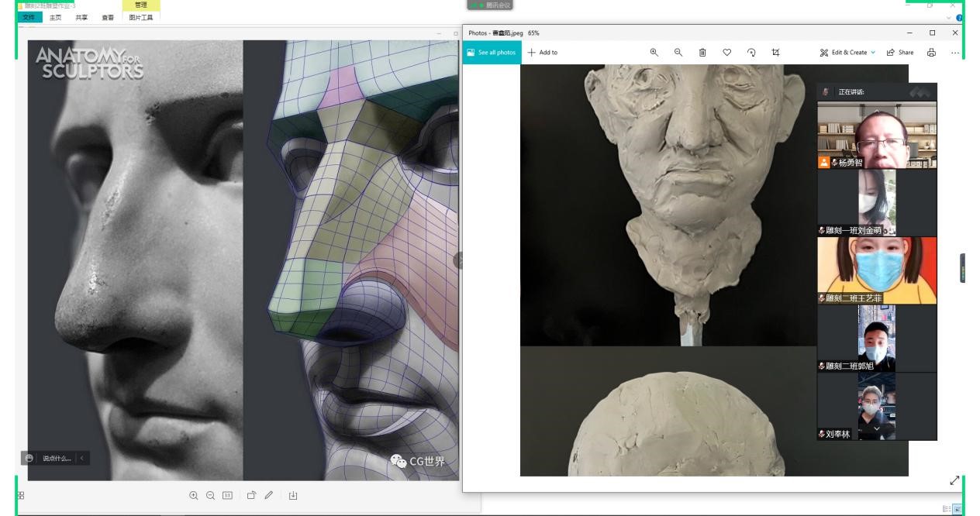Click 1:1 actual size icon
This screenshot has width=980, height=516.
click(x=227, y=495)
